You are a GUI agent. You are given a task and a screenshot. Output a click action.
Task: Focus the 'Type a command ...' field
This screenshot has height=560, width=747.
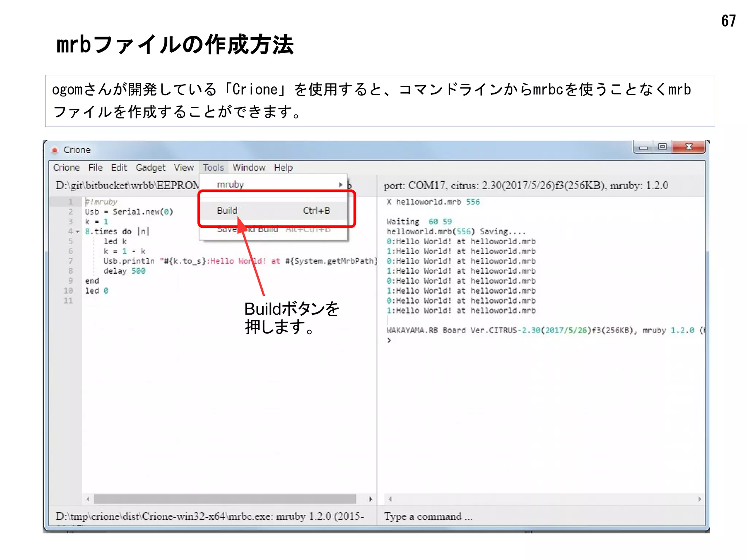click(541, 516)
